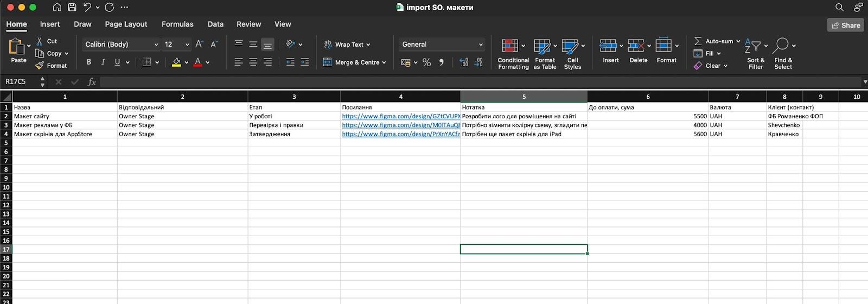868x304 pixels.
Task: Open Figma link in row 2
Action: [400, 116]
